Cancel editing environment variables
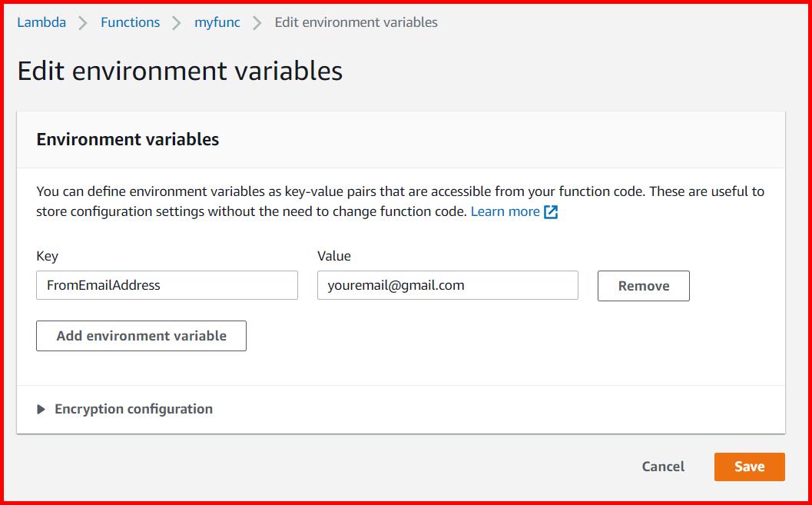This screenshot has width=812, height=505. [x=662, y=467]
